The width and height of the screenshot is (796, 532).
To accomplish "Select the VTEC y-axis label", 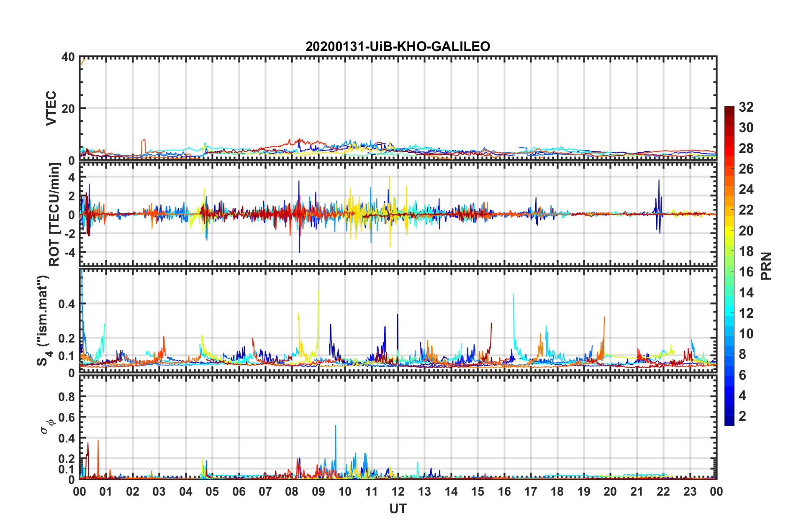I will point(51,108).
